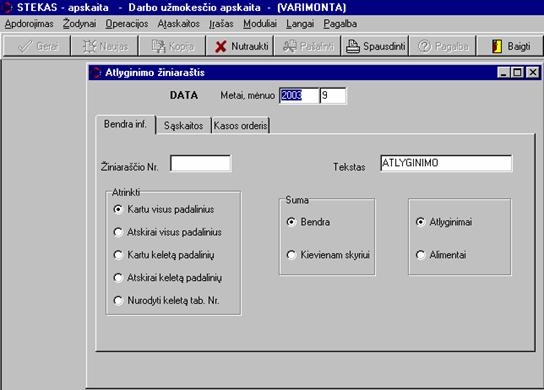The width and height of the screenshot is (544, 390).
Task: Maximize the Atlyginimo žiniaraštis window
Action: 517,73
